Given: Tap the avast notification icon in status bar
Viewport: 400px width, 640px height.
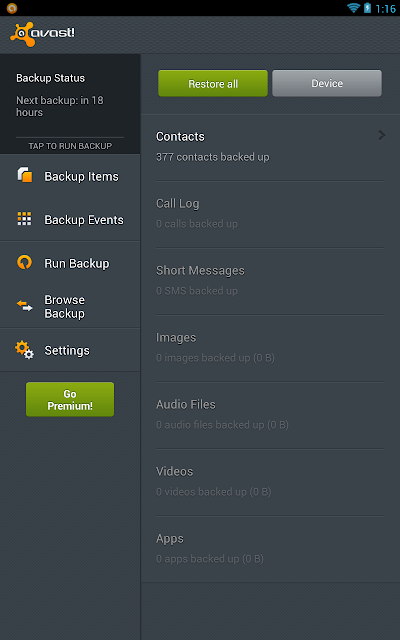Looking at the screenshot, I should tap(12, 8).
